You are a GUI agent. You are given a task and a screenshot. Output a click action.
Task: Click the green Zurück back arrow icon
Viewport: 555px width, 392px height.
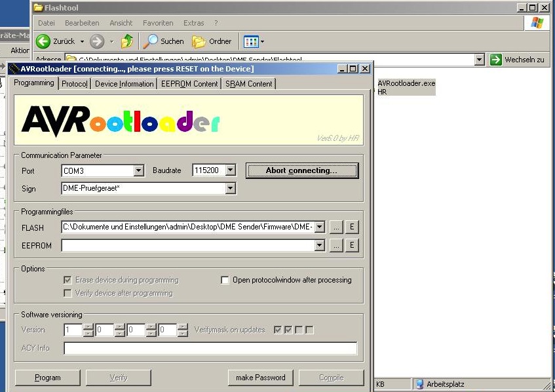point(43,41)
